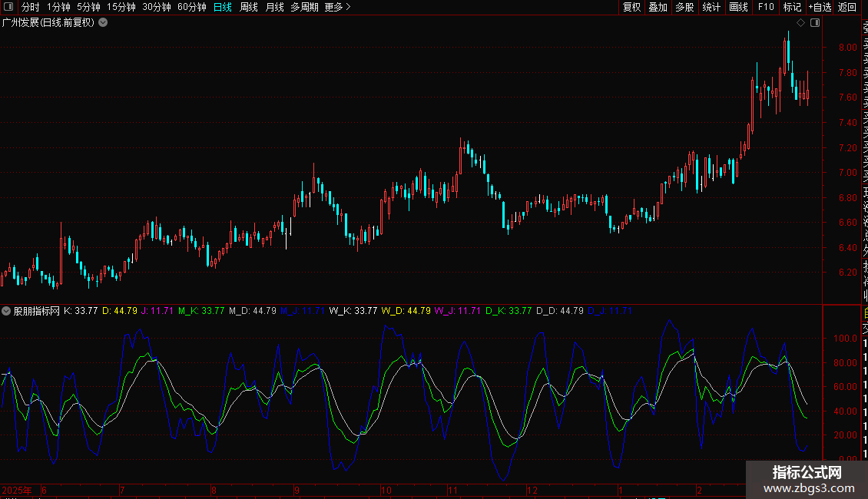Click the 标记 mark button

(x=792, y=7)
